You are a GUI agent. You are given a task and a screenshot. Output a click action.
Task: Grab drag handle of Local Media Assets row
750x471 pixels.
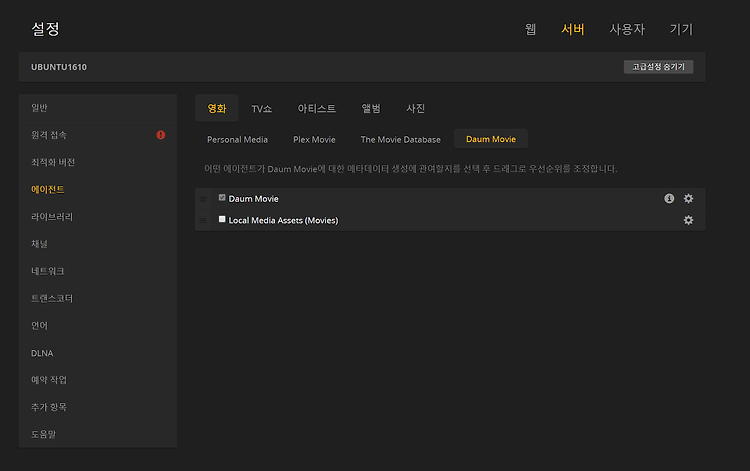pos(203,220)
